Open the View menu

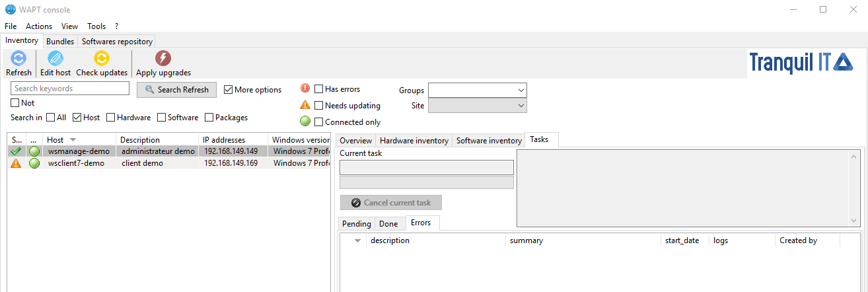(69, 26)
